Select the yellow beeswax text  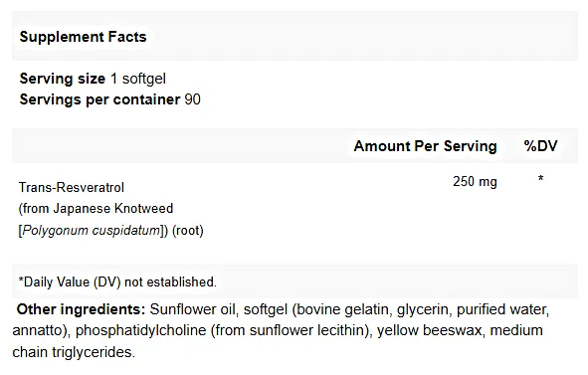tap(430, 330)
